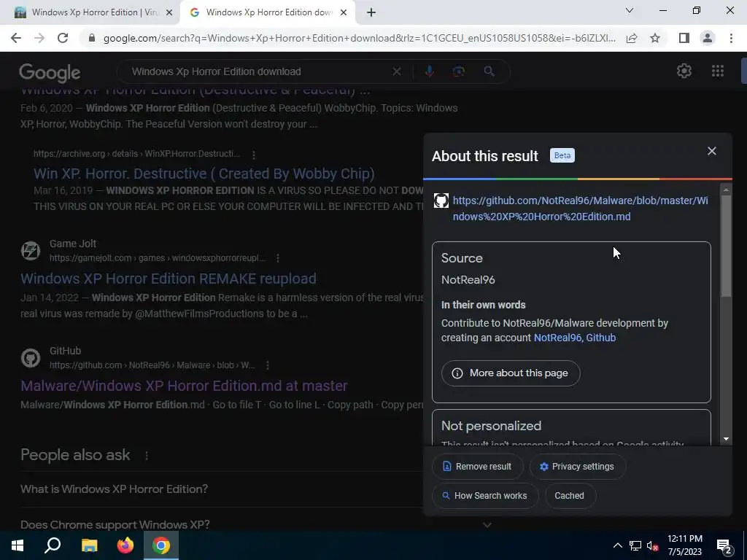Search by image with the Lens icon
Image resolution: width=747 pixels, height=560 pixels.
[458, 71]
